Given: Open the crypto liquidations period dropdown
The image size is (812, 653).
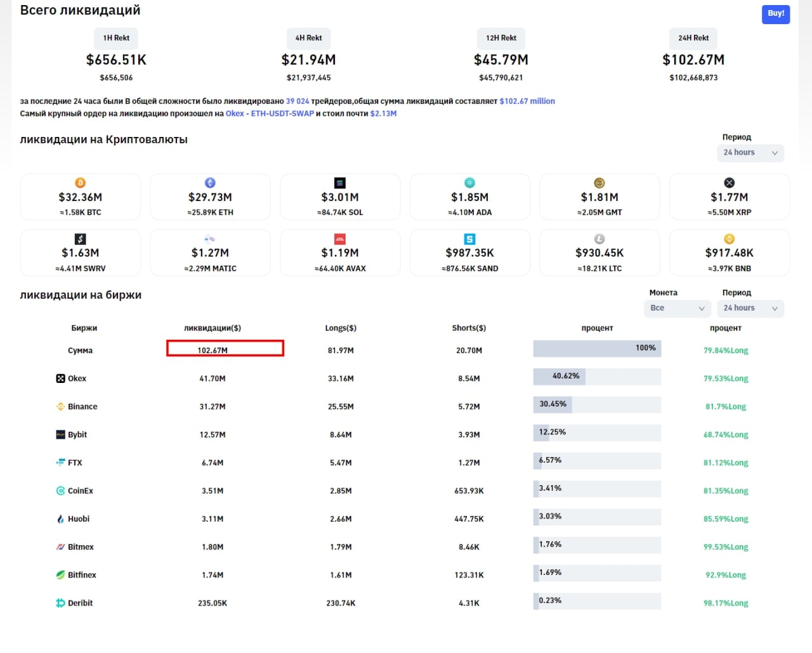Looking at the screenshot, I should coord(750,153).
